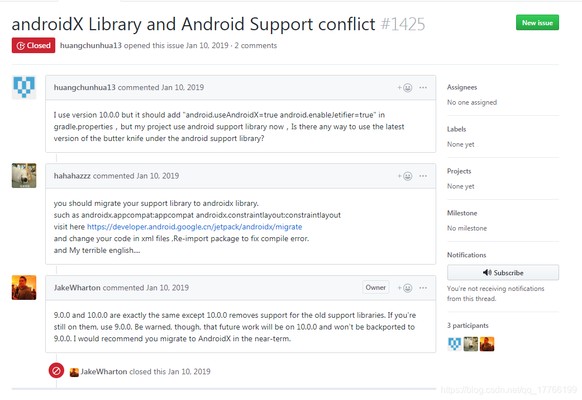
Task: Click the Milestone sidebar heading
Action: [x=462, y=213]
